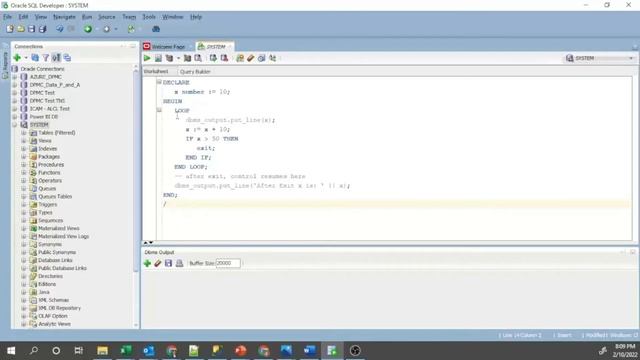Image resolution: width=640 pixels, height=360 pixels.
Task: Open the Navigate menu
Action: (x=64, y=17)
